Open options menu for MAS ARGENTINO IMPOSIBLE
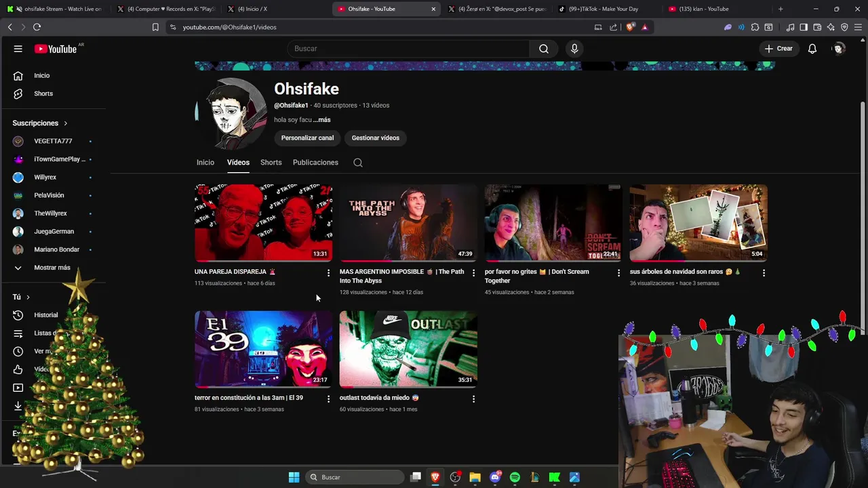 [x=473, y=273]
